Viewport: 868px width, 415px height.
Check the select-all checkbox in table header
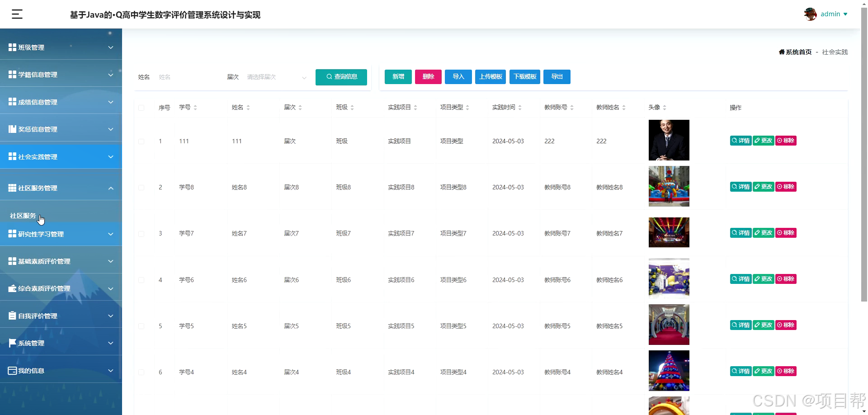point(142,108)
